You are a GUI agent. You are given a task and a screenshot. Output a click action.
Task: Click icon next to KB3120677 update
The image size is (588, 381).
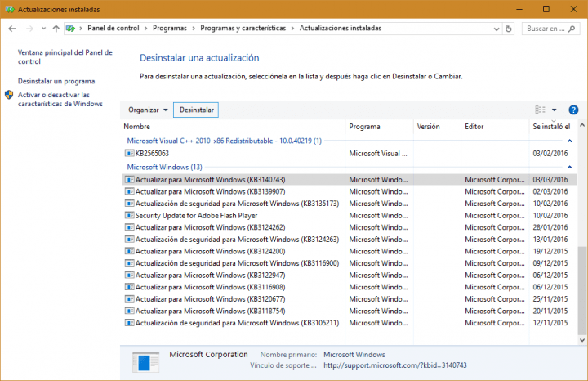tap(129, 299)
